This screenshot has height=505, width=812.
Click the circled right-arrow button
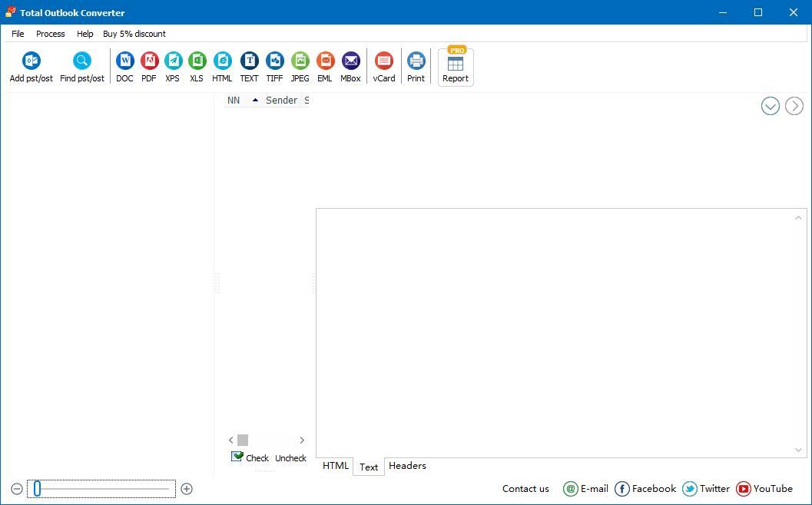pos(794,106)
